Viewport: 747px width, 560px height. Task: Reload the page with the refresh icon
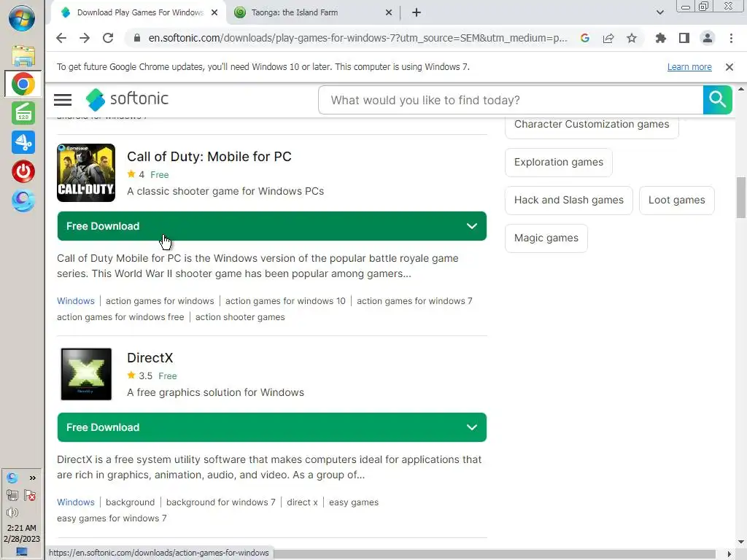[108, 38]
